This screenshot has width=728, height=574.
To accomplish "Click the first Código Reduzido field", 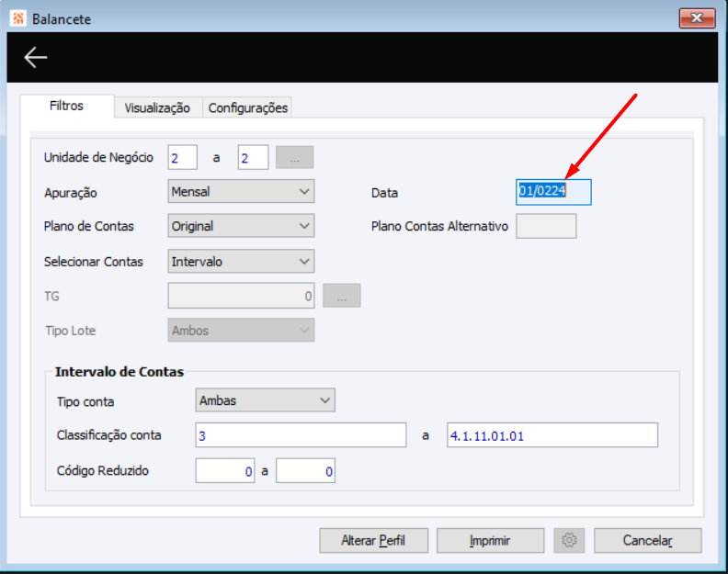I will pyautogui.click(x=225, y=471).
